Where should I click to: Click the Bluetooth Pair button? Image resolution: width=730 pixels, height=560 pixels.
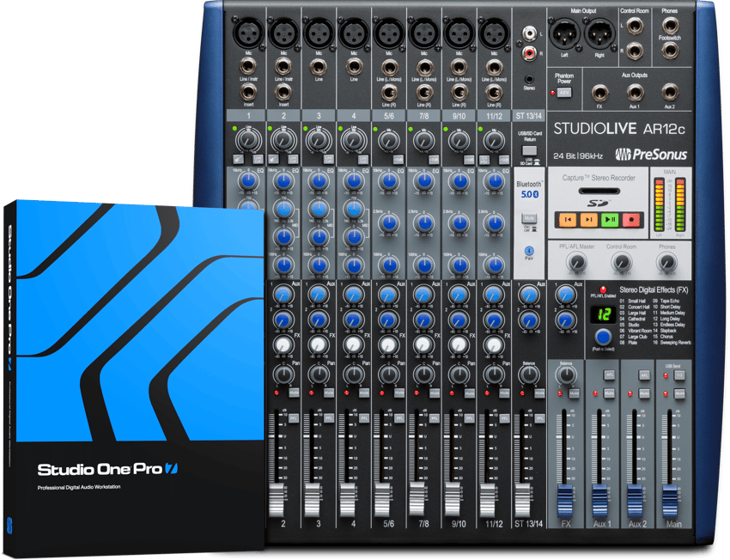[529, 252]
